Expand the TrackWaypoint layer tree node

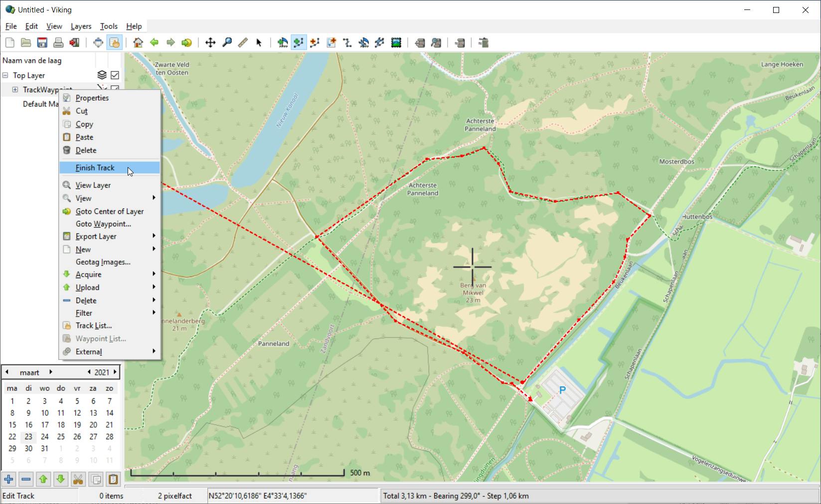pyautogui.click(x=15, y=90)
